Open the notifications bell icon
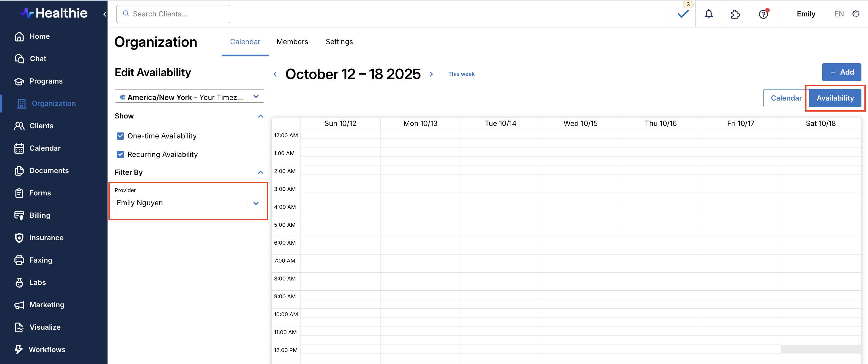Image resolution: width=868 pixels, height=364 pixels. (708, 14)
